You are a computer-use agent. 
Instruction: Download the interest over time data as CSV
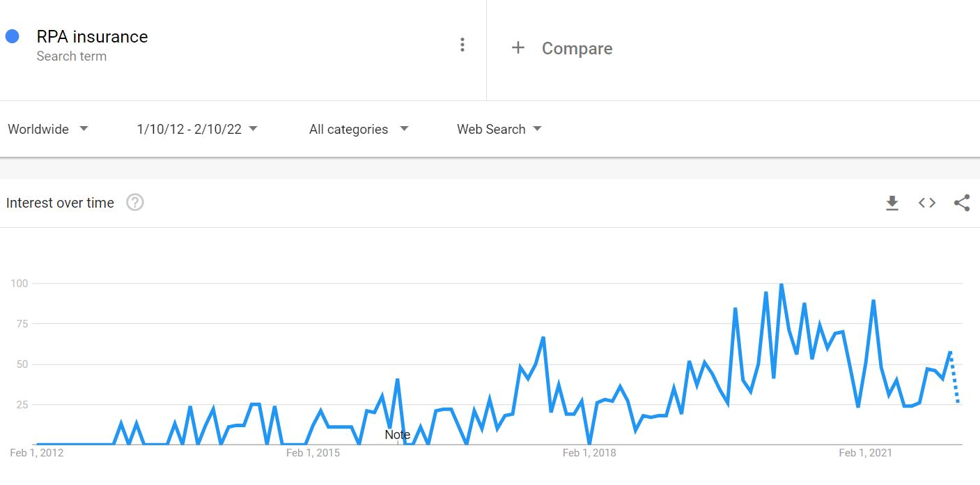[x=892, y=203]
